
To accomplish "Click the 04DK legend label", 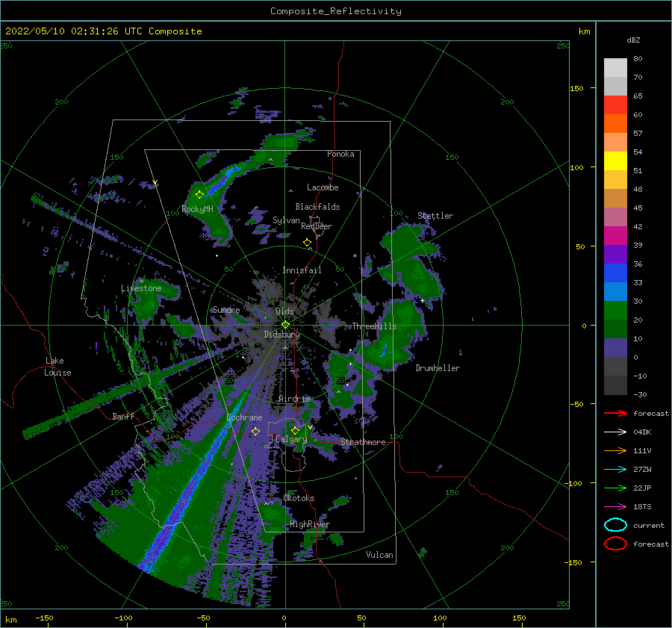I will click(642, 432).
